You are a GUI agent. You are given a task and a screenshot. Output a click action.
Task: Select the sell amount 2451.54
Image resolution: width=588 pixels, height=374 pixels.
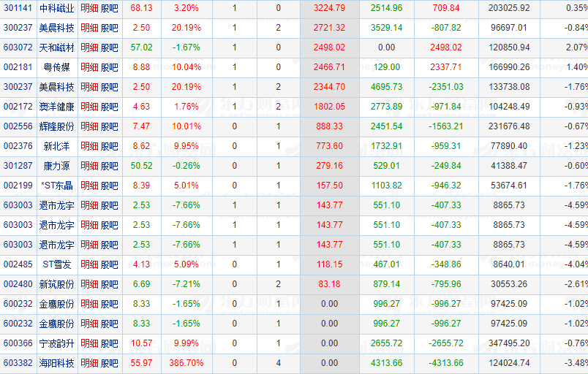[386, 126]
